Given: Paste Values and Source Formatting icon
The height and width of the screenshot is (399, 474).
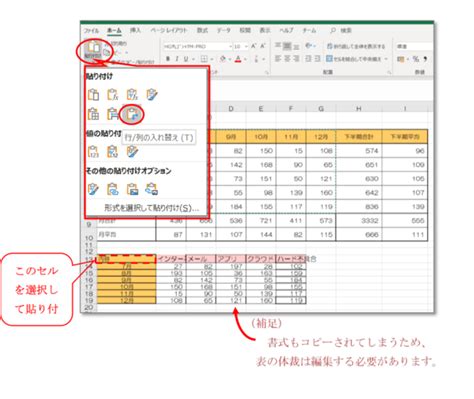Looking at the screenshot, I should click(x=132, y=152).
